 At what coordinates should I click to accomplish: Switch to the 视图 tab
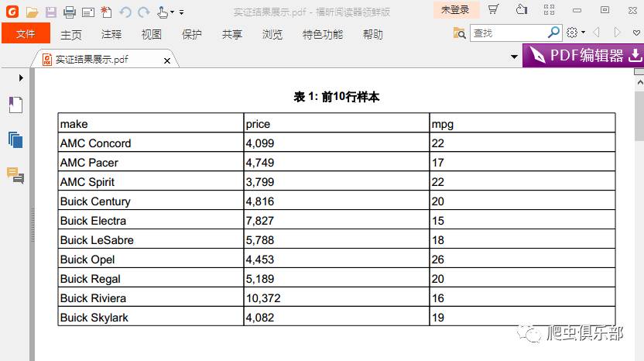point(151,35)
